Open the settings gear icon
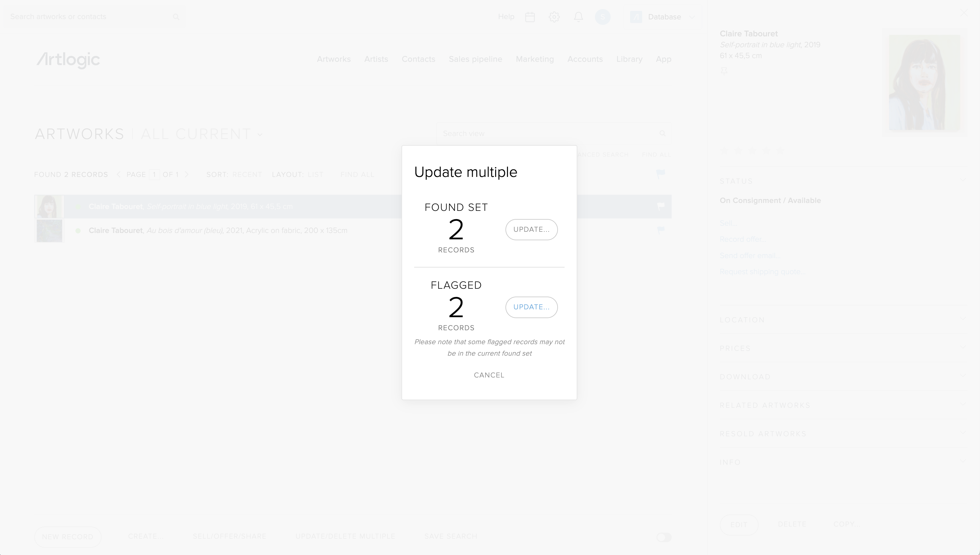 pos(554,17)
